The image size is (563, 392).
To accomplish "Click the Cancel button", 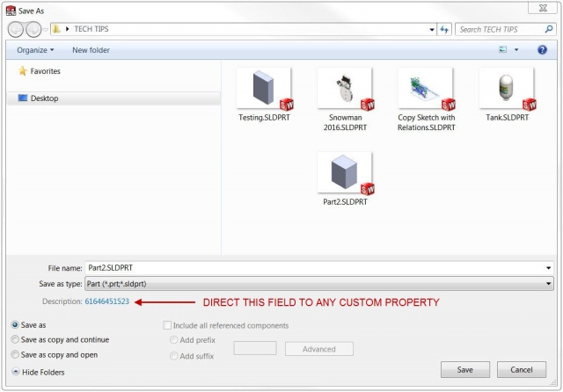I will click(x=522, y=370).
